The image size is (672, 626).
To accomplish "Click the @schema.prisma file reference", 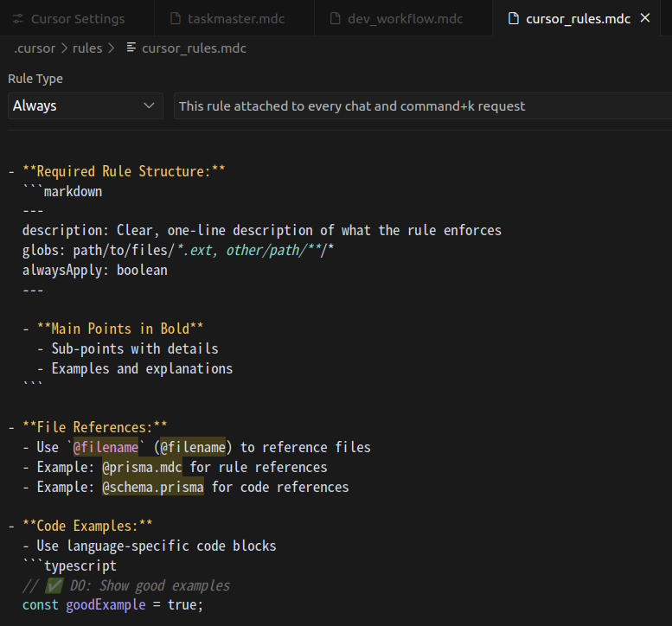I will [x=153, y=487].
